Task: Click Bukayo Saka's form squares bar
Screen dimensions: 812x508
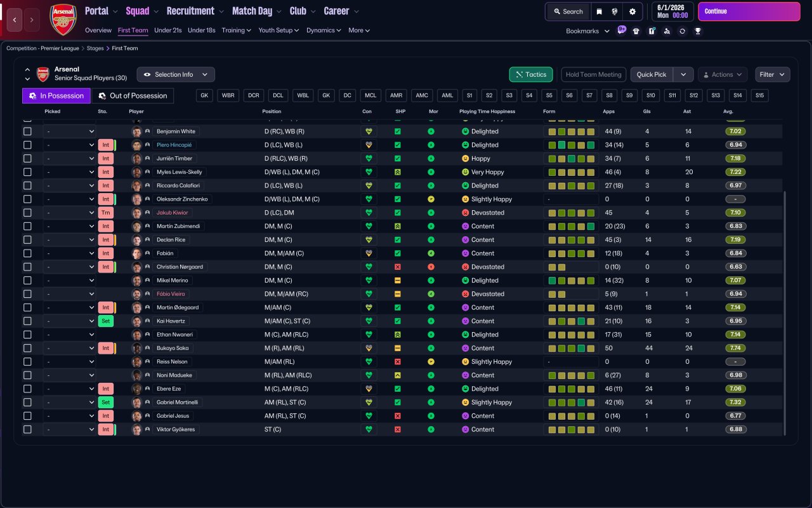Action: [x=571, y=348]
